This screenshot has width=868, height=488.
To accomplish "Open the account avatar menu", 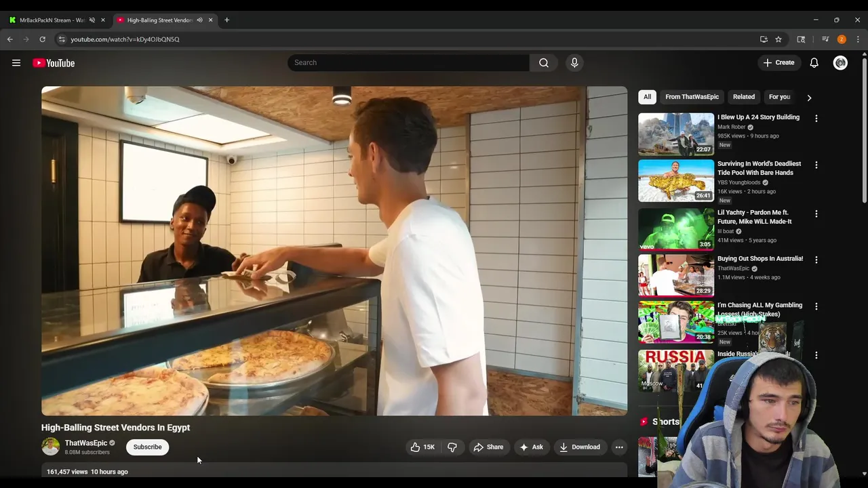I will [840, 63].
